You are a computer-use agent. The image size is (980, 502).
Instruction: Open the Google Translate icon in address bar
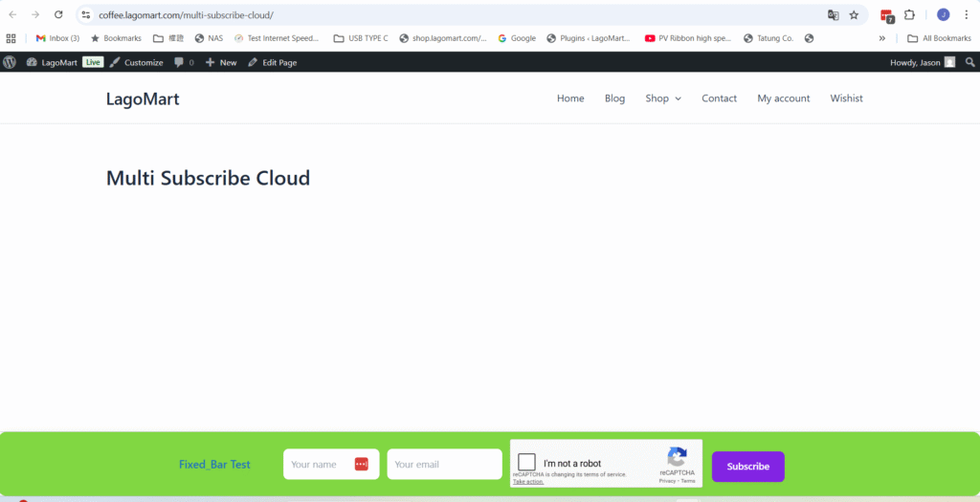tap(833, 15)
